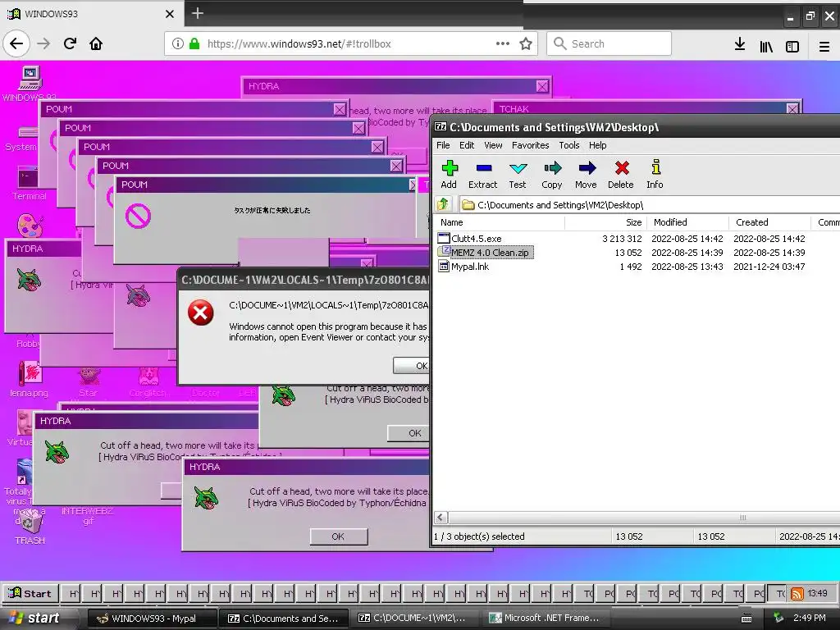Click the C:\DOCUME~1\VM2 taskbar item
The image size is (840, 630).
pos(413,619)
